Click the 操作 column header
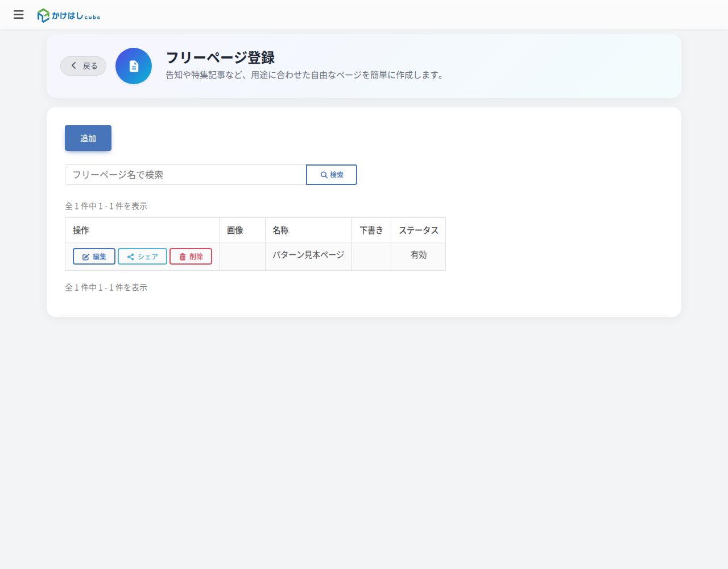The width and height of the screenshot is (728, 569). 142,230
